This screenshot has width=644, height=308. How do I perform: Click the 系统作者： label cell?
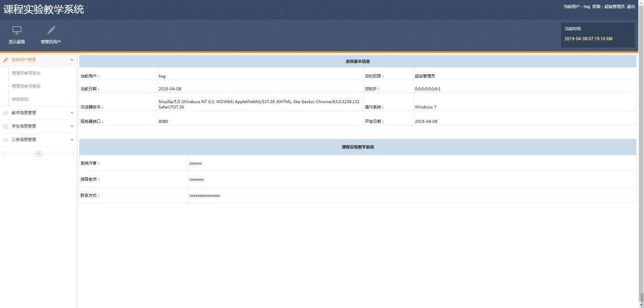[134, 163]
